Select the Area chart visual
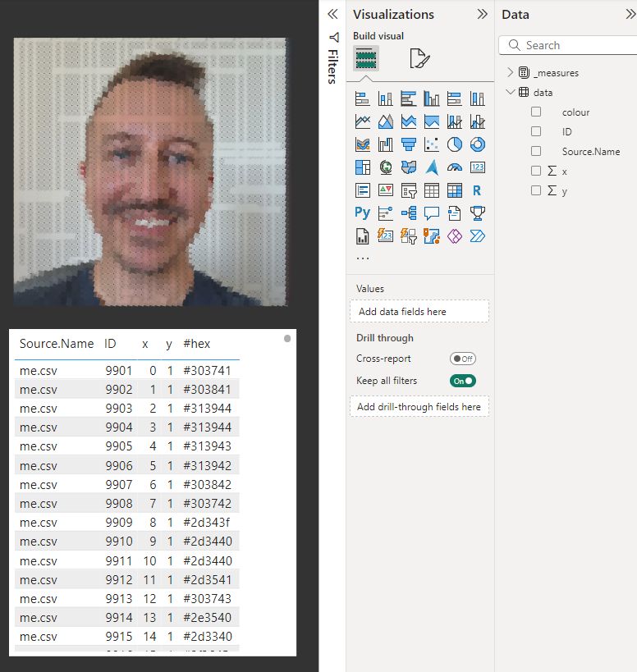The image size is (637, 672). 385,121
